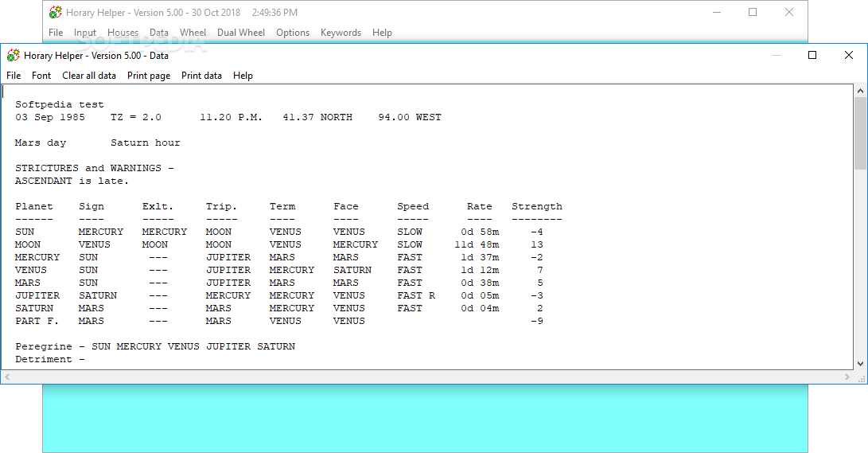The width and height of the screenshot is (868, 453).
Task: Click the Horary Helper Data window app icon
Action: pos(14,55)
